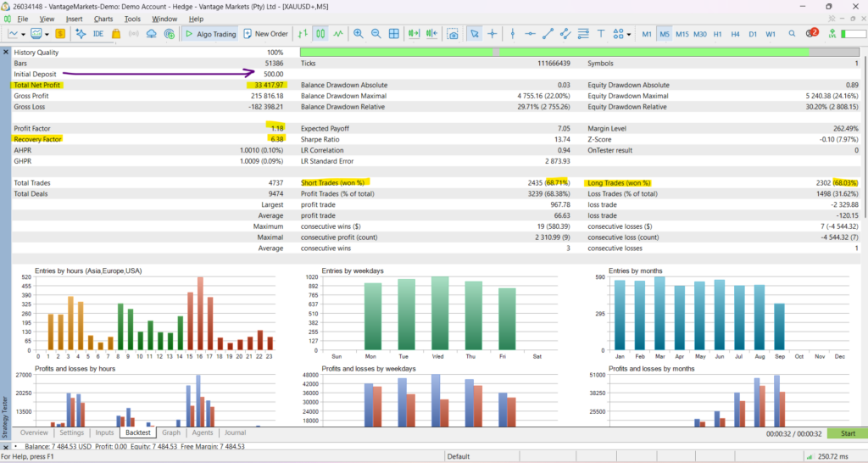Switch chart to bar chart type

pos(303,34)
